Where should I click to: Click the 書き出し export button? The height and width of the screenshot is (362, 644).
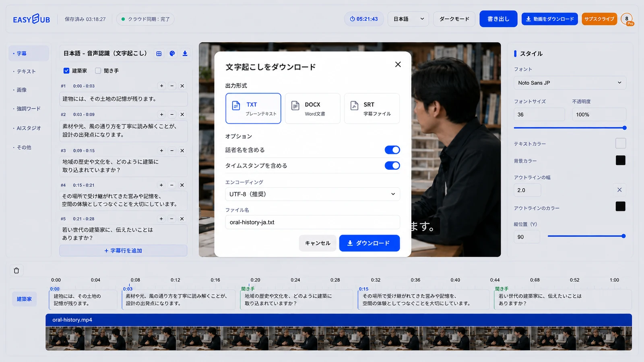[498, 19]
